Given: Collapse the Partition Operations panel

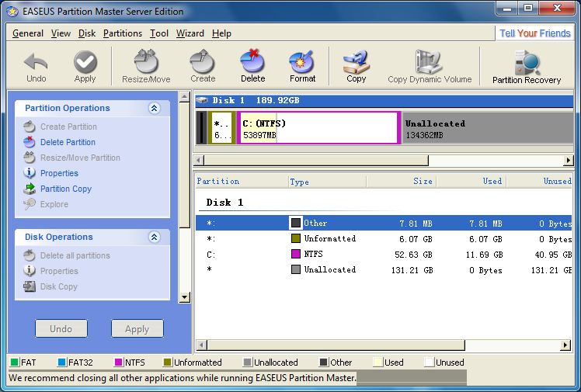Looking at the screenshot, I should pos(154,108).
